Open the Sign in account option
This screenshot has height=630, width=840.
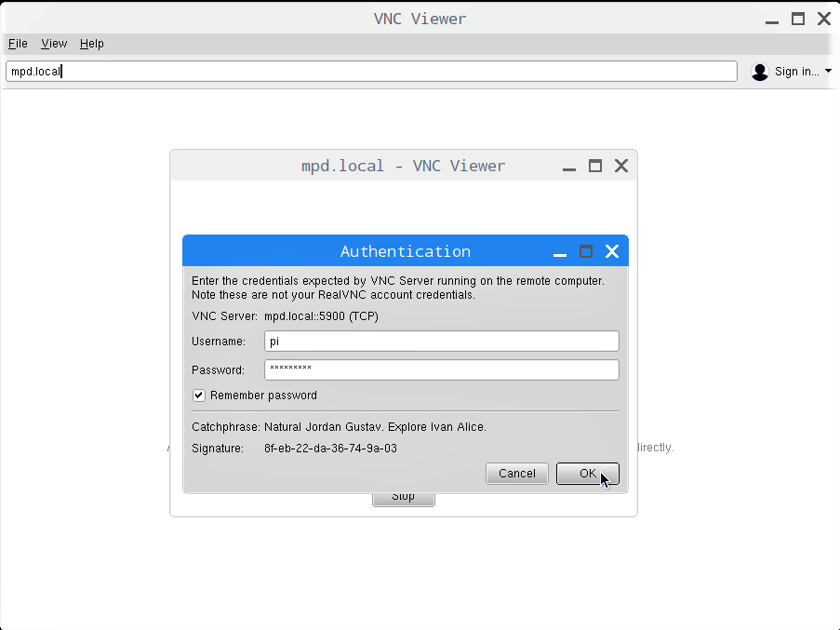[796, 72]
